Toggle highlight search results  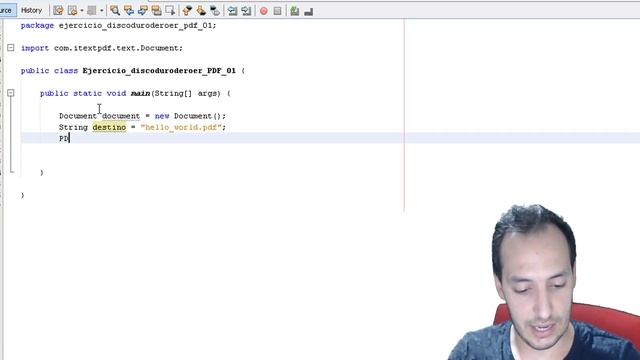156,11
